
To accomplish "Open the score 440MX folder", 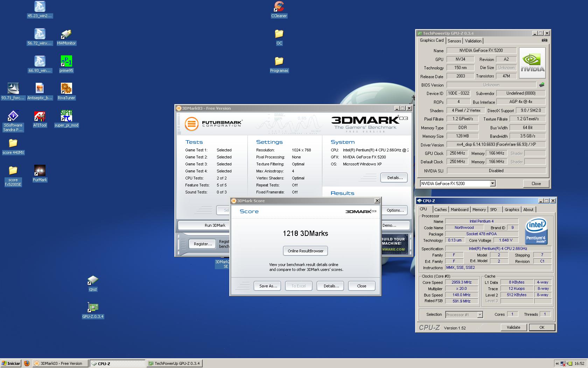I will click(x=13, y=146).
